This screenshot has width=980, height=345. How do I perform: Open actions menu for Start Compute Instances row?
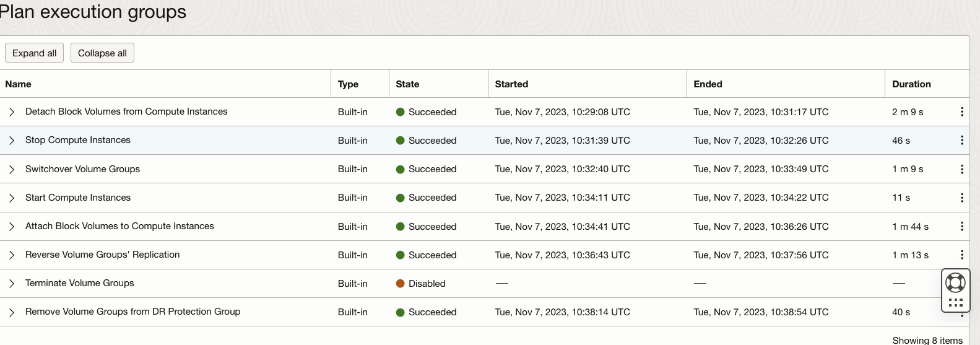[961, 198]
